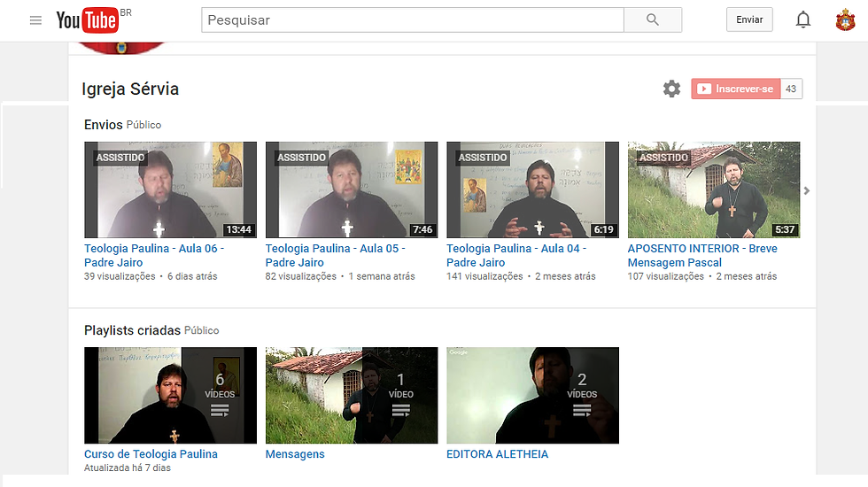The height and width of the screenshot is (487, 868).
Task: Play Teologia Paulina Aula 04 thumbnail
Action: [532, 189]
